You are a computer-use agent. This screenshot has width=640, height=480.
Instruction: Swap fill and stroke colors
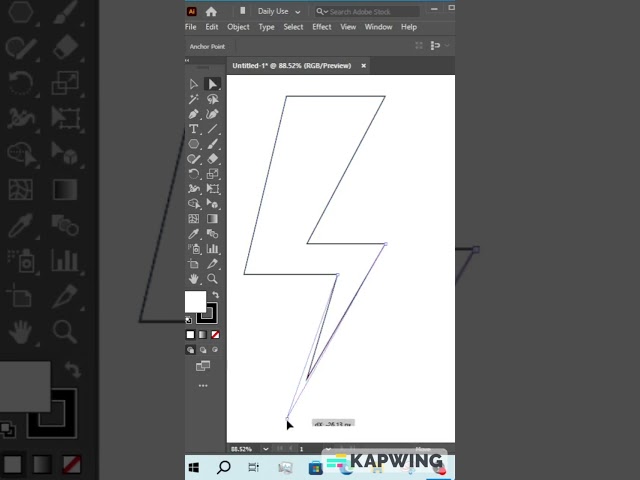pos(216,294)
